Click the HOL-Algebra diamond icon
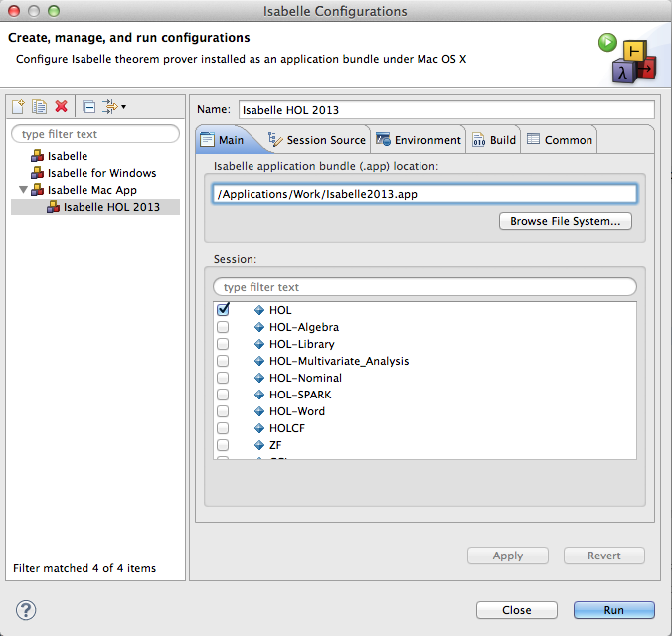 pyautogui.click(x=259, y=327)
